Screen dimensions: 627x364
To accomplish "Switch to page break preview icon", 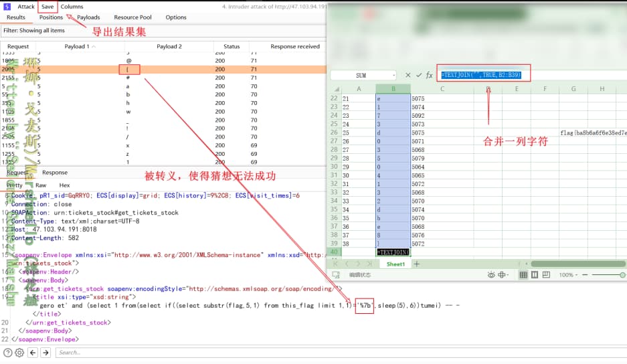I will coord(546,275).
